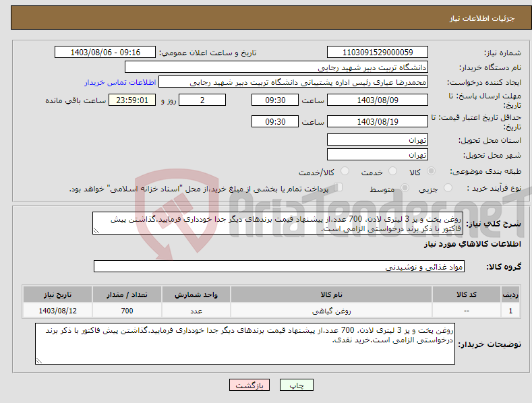
Task: Open the اطلاعات تماس خریدار link
Action: [x=120, y=82]
